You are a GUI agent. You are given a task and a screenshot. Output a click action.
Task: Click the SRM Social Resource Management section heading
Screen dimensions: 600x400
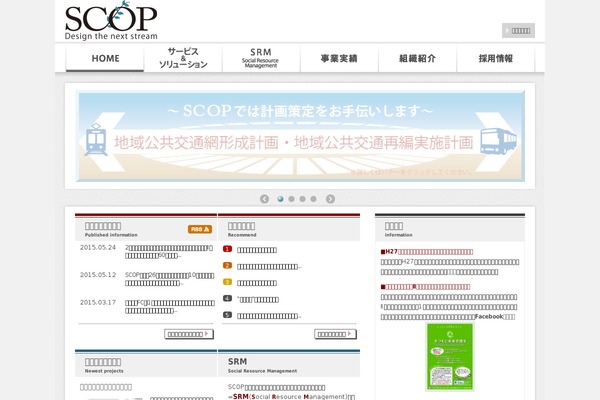point(289,365)
